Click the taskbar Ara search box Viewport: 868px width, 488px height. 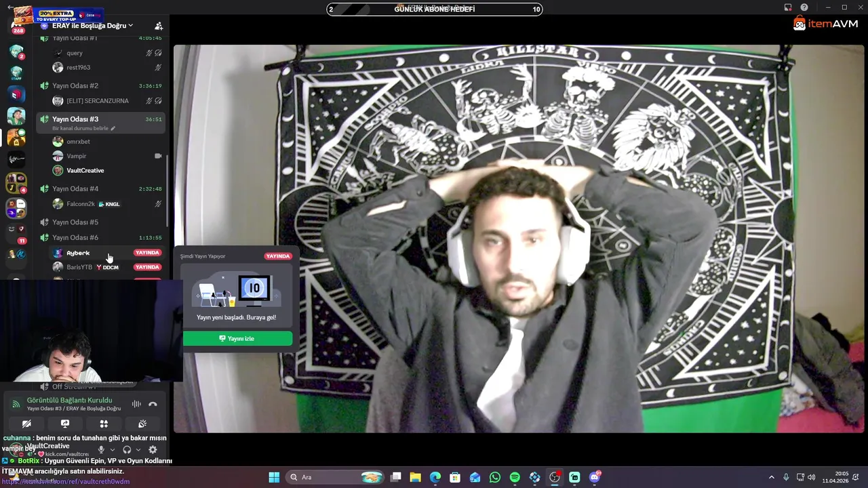click(336, 477)
